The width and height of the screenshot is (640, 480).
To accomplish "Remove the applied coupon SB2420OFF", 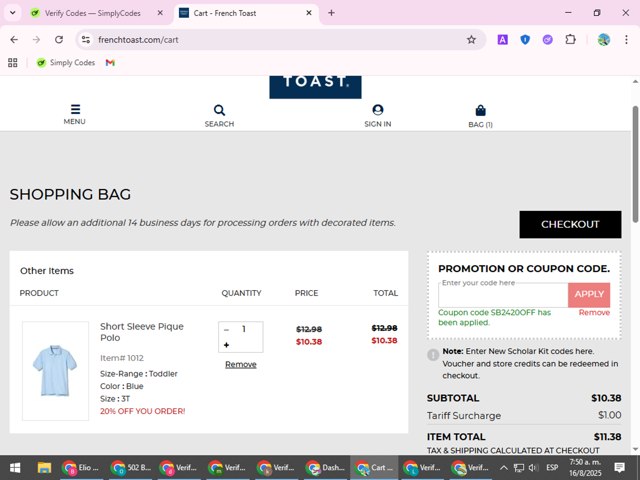I will tap(594, 313).
